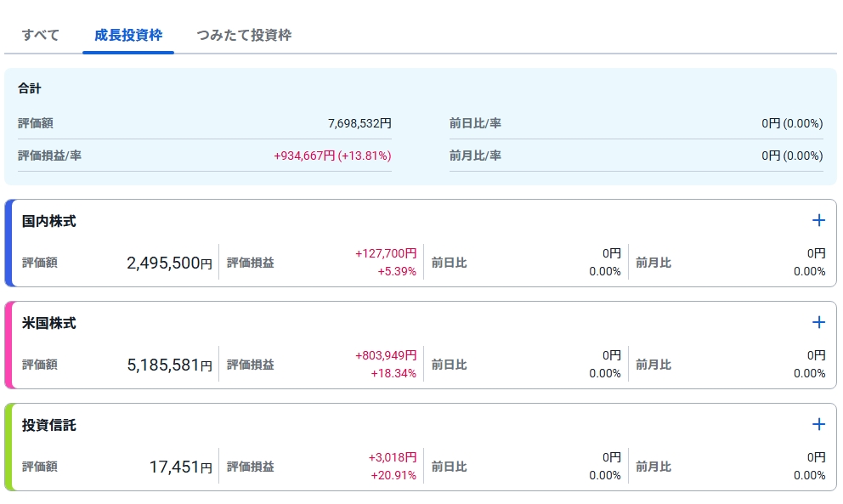Expand the 米国株式 section plus icon

coord(818,323)
